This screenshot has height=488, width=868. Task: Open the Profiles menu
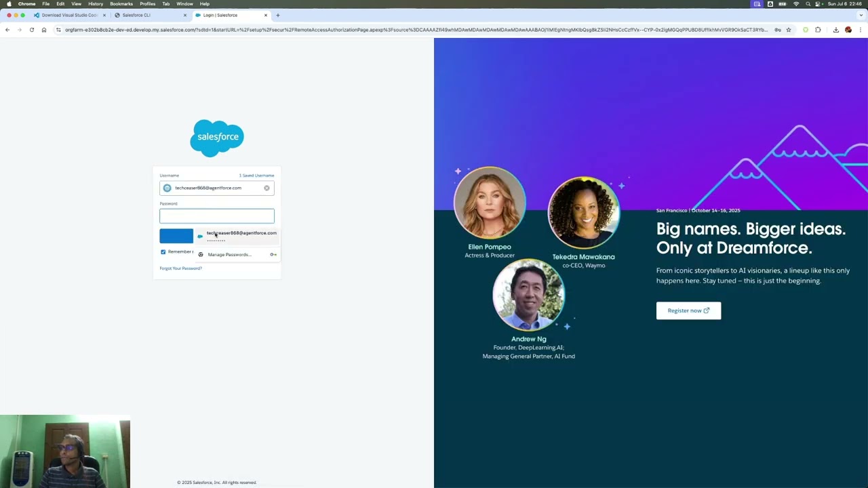tap(148, 4)
